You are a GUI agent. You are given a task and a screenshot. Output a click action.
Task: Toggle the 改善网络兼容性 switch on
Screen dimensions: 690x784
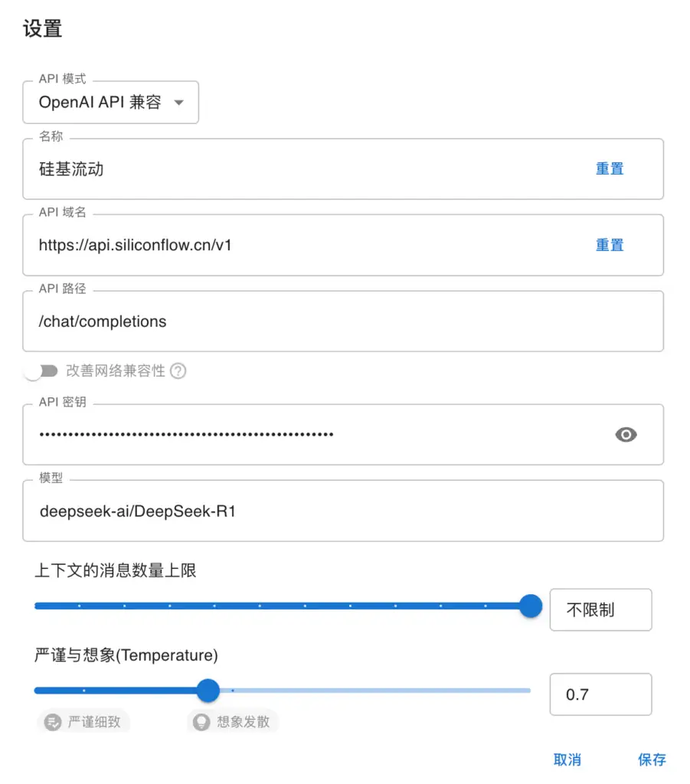tap(42, 371)
